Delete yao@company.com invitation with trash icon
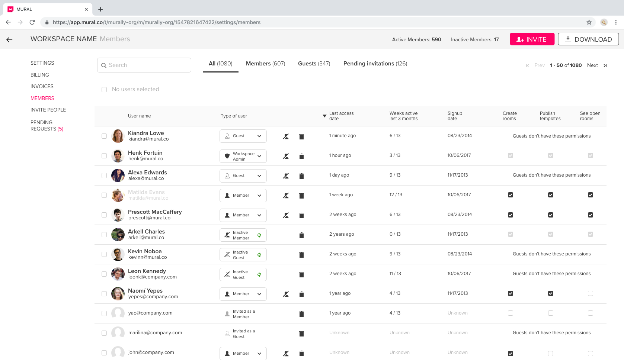The image size is (624, 364). coord(301,314)
